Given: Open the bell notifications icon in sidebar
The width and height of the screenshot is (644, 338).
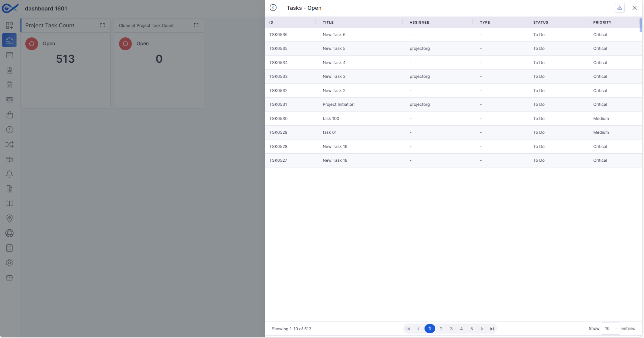Looking at the screenshot, I should [9, 174].
